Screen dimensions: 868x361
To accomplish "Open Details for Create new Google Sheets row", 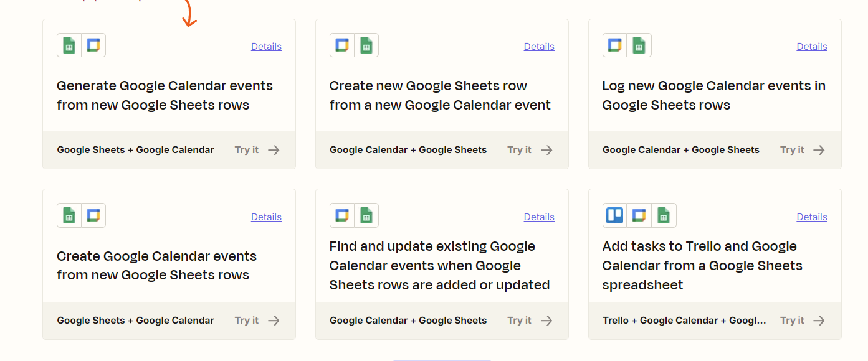I will point(539,46).
